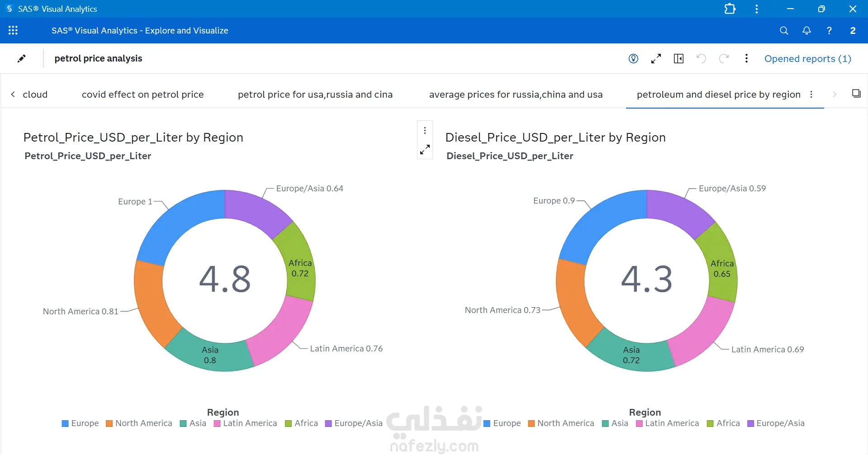The width and height of the screenshot is (868, 455).
Task: Click the browser extensions puzzle icon
Action: click(730, 9)
